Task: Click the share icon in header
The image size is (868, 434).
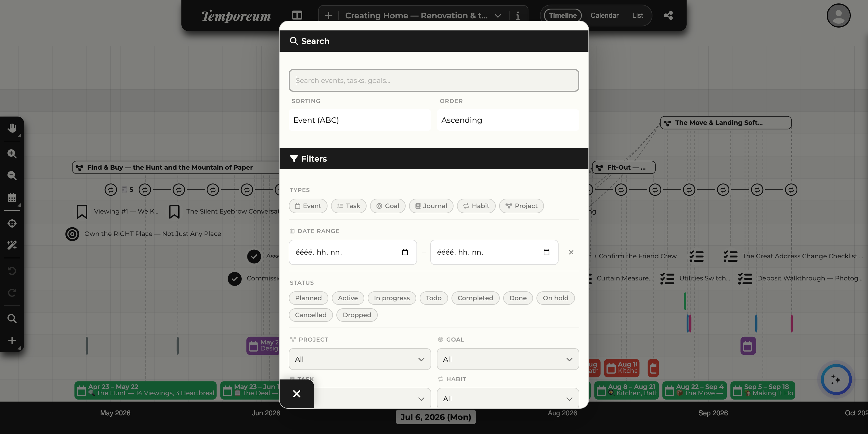Action: pos(668,15)
